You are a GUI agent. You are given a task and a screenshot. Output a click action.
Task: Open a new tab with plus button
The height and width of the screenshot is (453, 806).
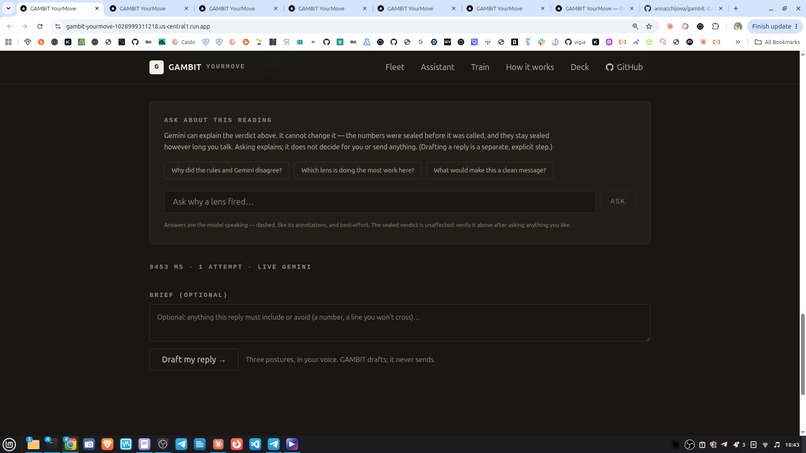(x=736, y=8)
